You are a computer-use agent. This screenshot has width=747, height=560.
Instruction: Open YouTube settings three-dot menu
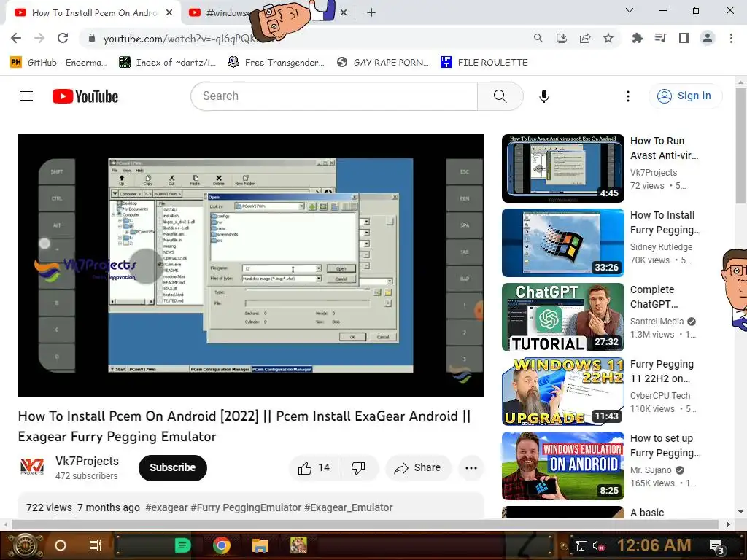[628, 96]
